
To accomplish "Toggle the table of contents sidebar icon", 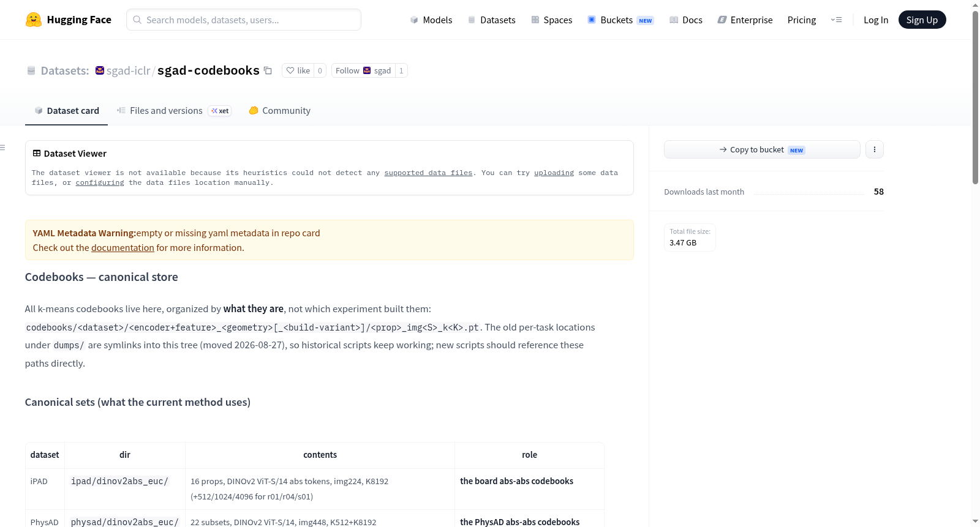I will click(x=2, y=148).
